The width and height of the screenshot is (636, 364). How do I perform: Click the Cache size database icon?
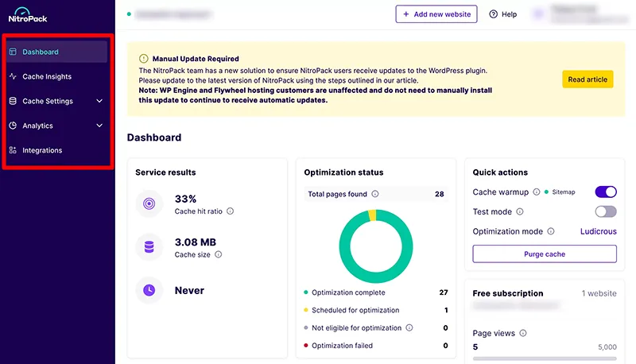pos(149,247)
